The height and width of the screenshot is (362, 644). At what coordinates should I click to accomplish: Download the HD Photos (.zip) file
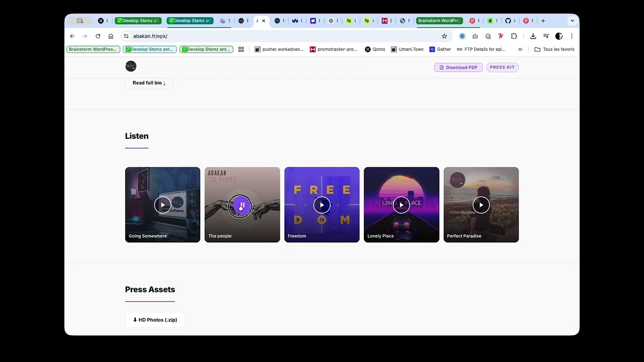(x=155, y=320)
